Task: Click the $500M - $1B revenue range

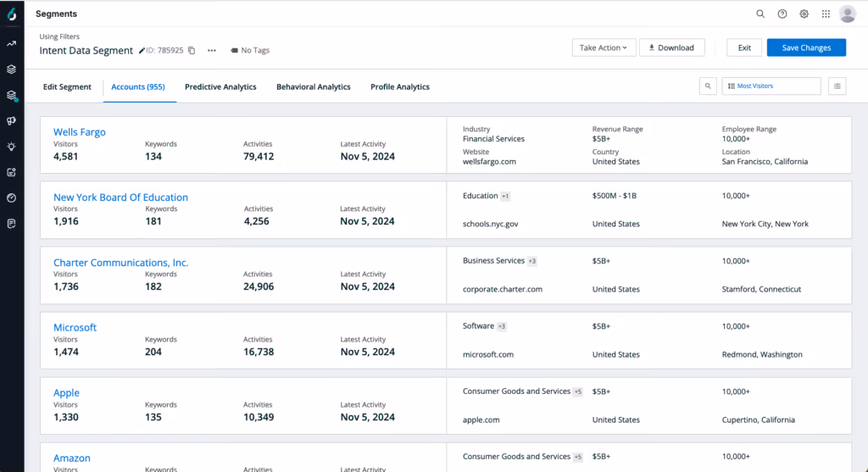Action: click(x=615, y=196)
